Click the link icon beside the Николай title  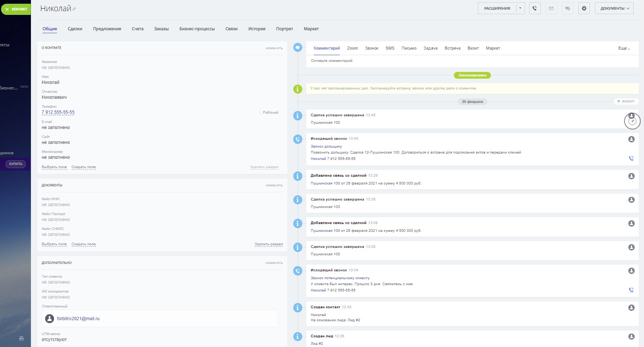tap(74, 9)
